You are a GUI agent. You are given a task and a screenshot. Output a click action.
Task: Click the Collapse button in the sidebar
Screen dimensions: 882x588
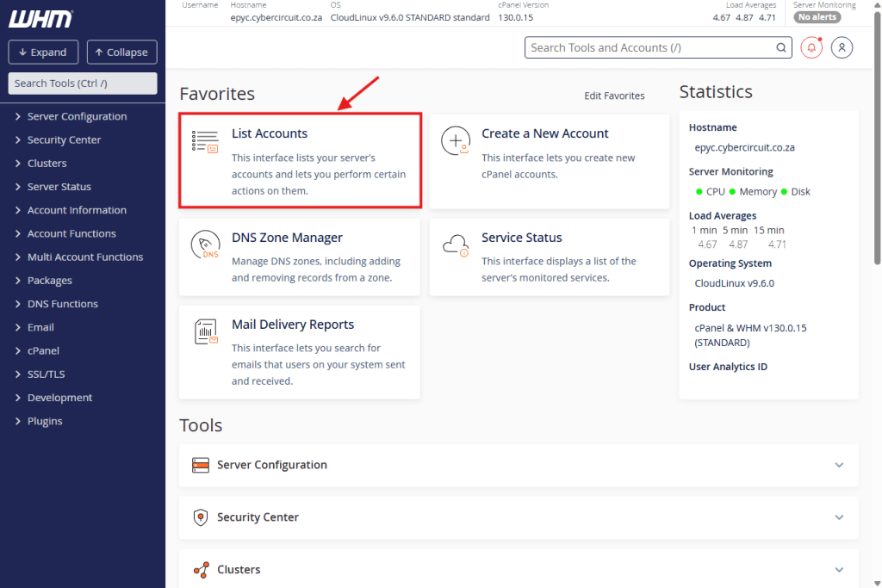[121, 53]
